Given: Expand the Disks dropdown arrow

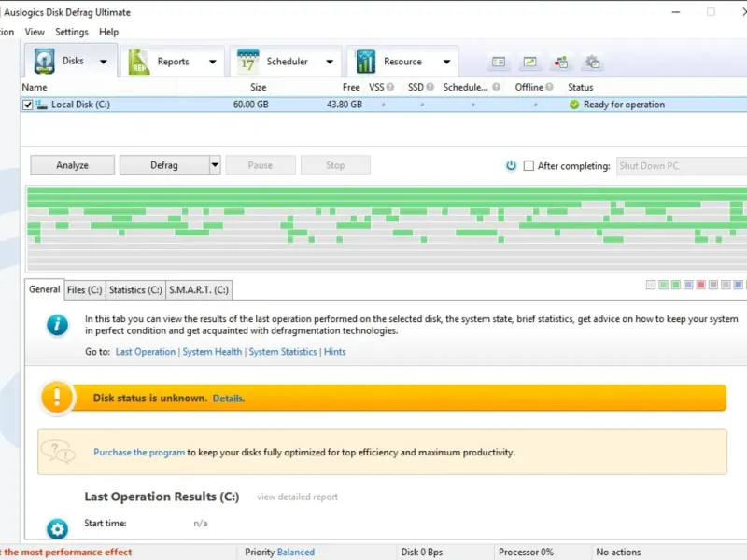Looking at the screenshot, I should point(104,62).
